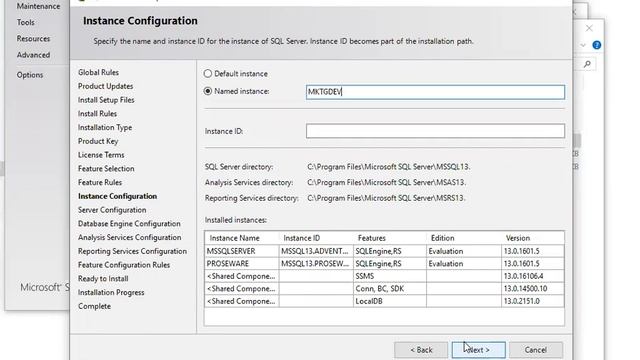Click the Reporting Services directory path text
The height and width of the screenshot is (360, 640).
point(386,198)
